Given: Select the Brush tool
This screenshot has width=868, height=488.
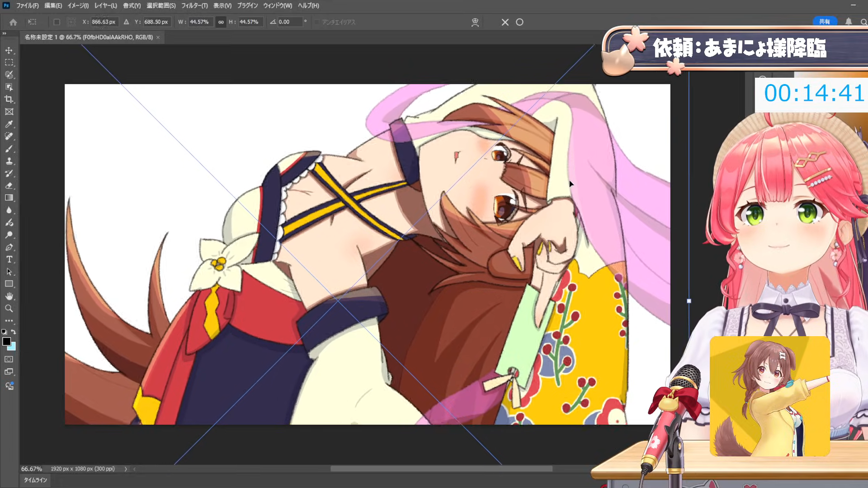Looking at the screenshot, I should (x=9, y=149).
